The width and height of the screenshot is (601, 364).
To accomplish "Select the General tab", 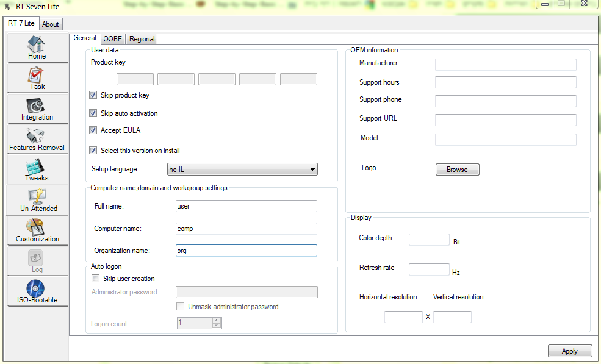I will tap(85, 38).
